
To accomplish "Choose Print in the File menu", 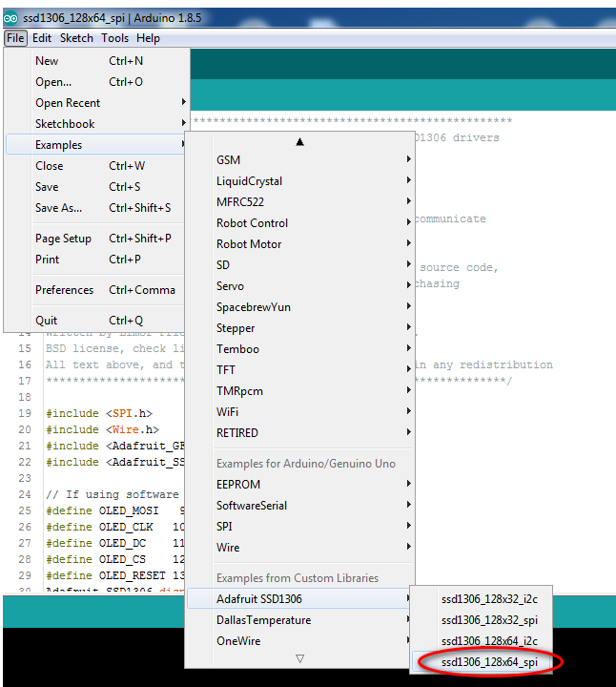I will coord(96,260).
